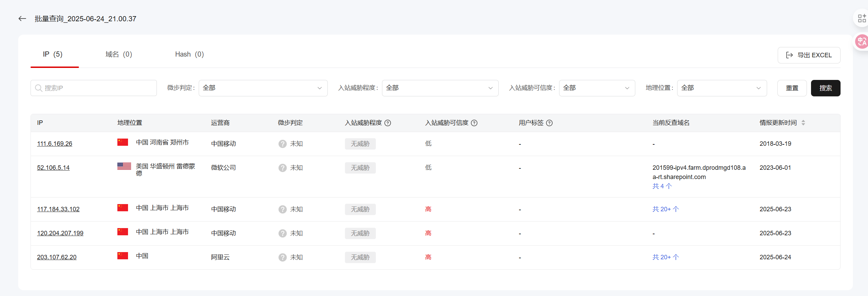This screenshot has height=296, width=868.
Task: Open IP link 117.184.33.102
Action: pyautogui.click(x=58, y=209)
